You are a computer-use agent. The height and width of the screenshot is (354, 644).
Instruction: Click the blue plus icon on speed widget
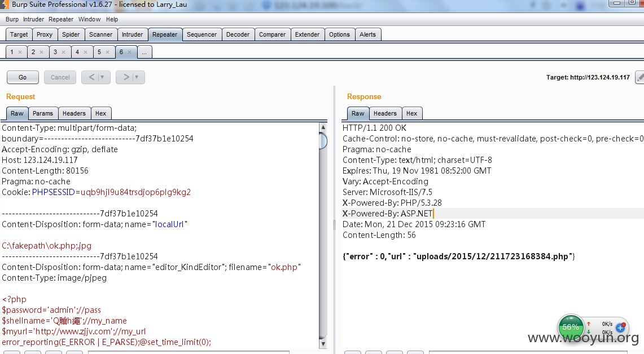click(621, 328)
